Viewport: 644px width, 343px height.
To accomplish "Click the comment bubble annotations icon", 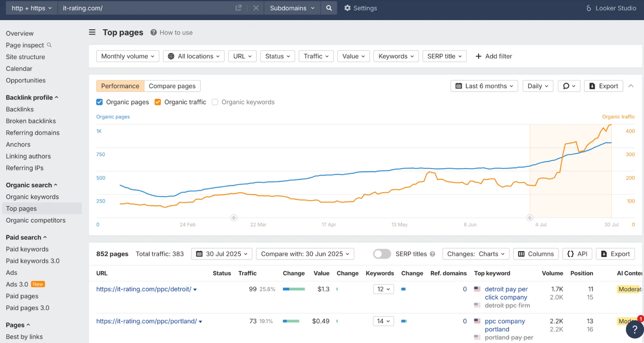I will 569,86.
